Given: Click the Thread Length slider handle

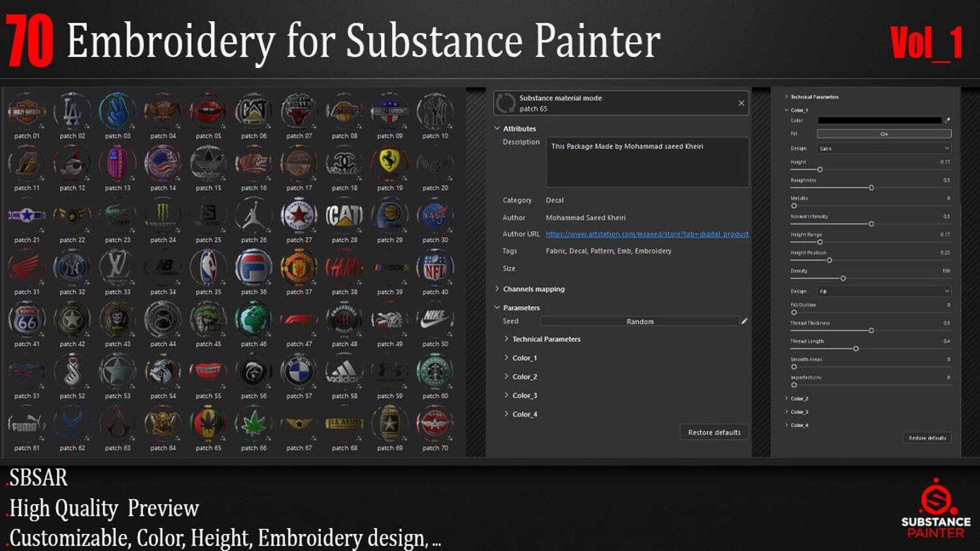Looking at the screenshot, I should (855, 349).
